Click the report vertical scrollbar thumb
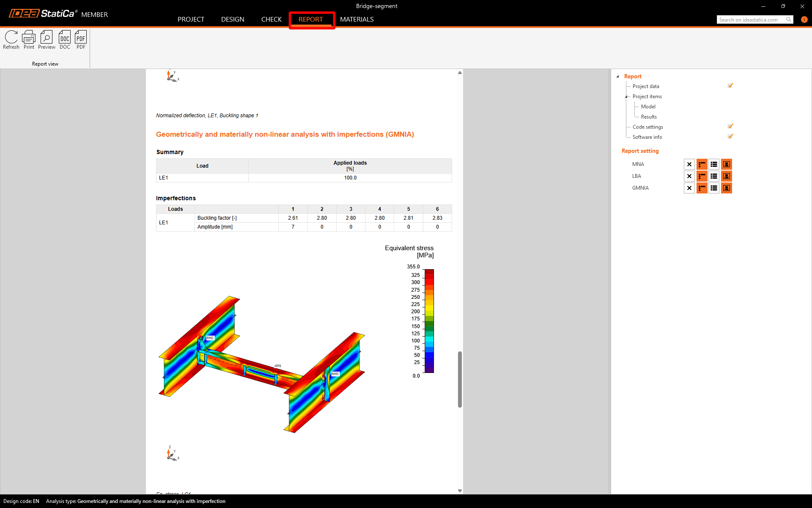 (460, 379)
